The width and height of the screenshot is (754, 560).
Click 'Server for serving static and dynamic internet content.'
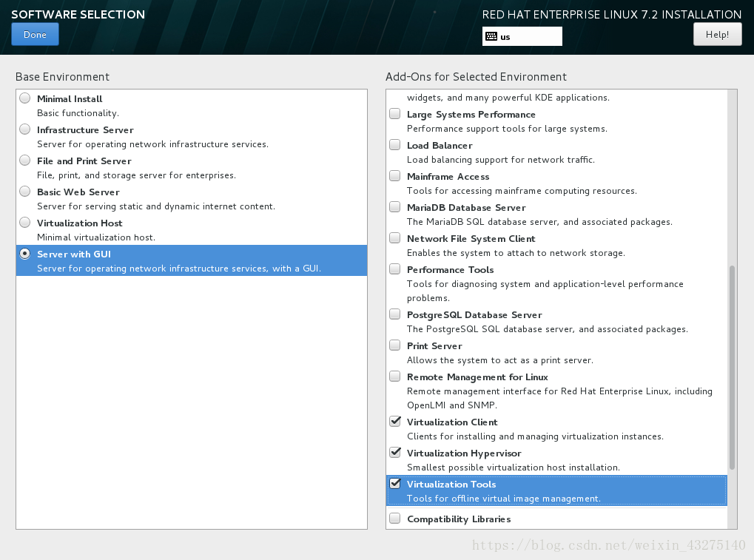click(x=156, y=206)
